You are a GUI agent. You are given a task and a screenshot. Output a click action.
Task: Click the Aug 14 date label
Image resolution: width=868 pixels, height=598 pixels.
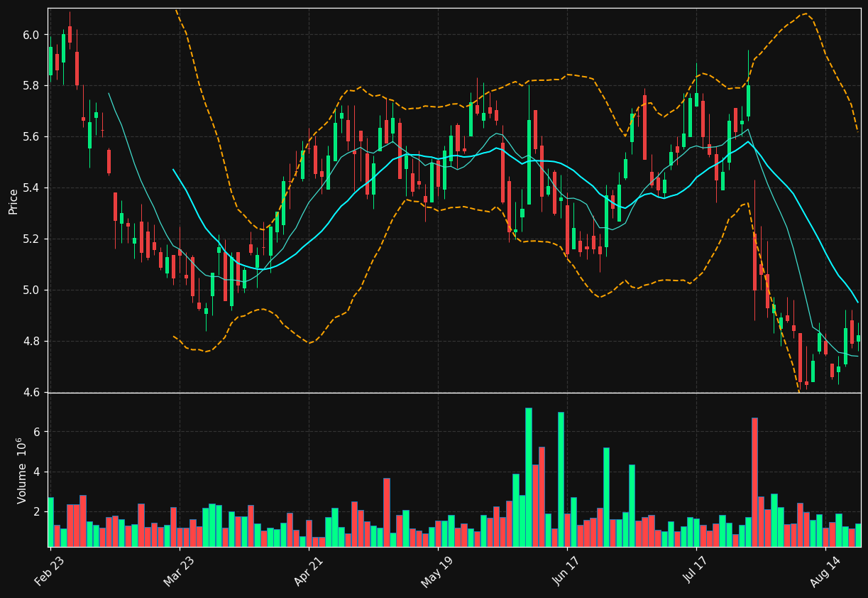[x=825, y=571]
